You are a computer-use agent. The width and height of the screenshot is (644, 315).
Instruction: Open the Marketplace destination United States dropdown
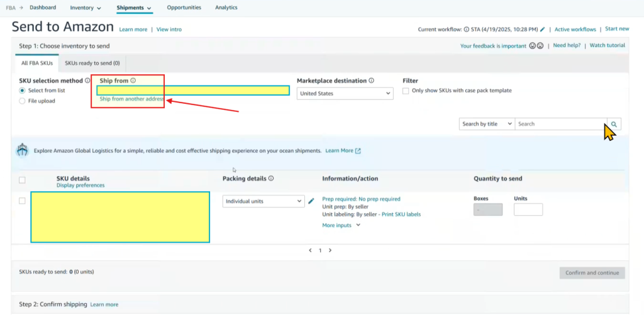345,94
